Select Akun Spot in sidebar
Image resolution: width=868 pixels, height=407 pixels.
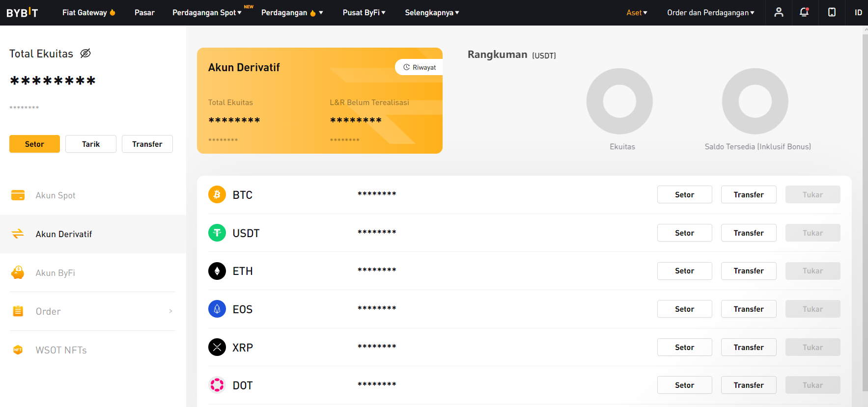click(93, 195)
